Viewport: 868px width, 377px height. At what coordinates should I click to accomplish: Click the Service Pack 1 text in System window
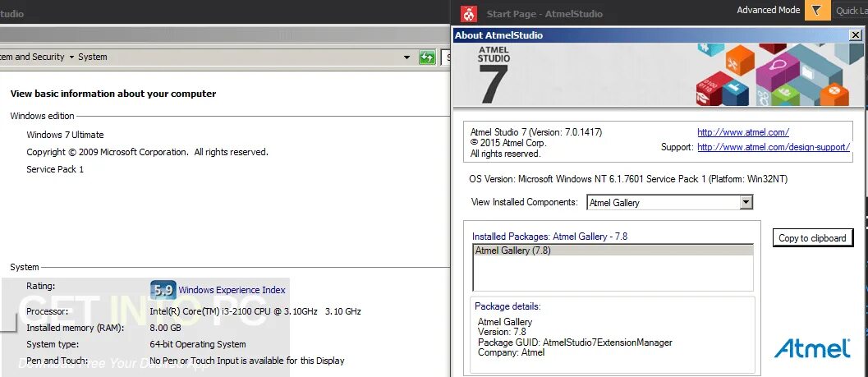click(55, 169)
